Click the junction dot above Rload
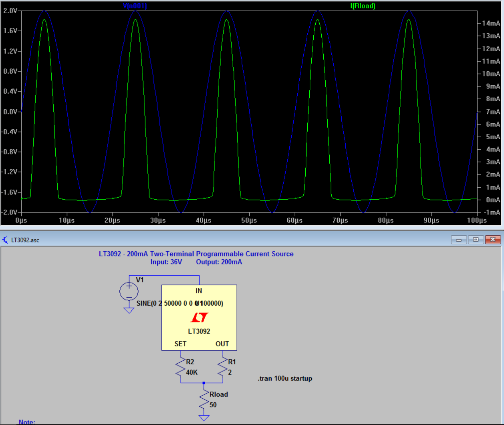 (204, 383)
